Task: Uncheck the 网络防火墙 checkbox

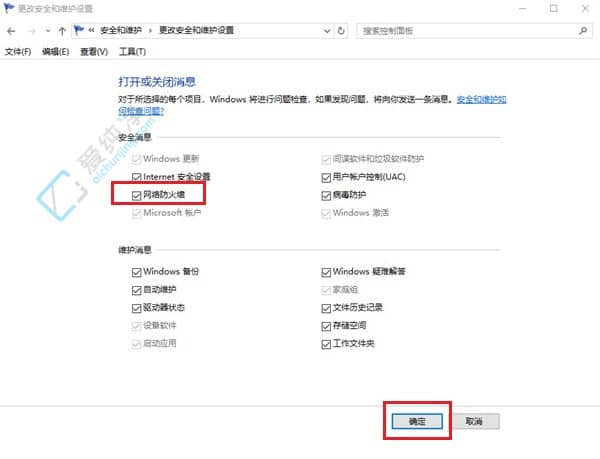Action: tap(136, 195)
